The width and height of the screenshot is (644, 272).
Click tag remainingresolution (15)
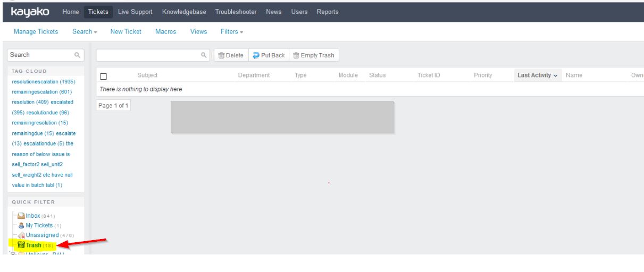(x=39, y=123)
